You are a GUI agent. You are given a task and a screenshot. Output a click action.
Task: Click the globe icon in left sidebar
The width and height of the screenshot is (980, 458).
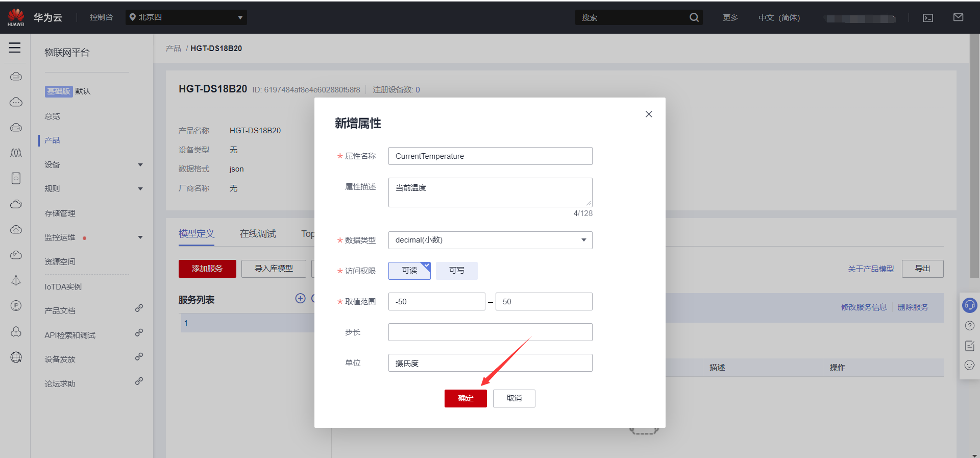tap(16, 357)
